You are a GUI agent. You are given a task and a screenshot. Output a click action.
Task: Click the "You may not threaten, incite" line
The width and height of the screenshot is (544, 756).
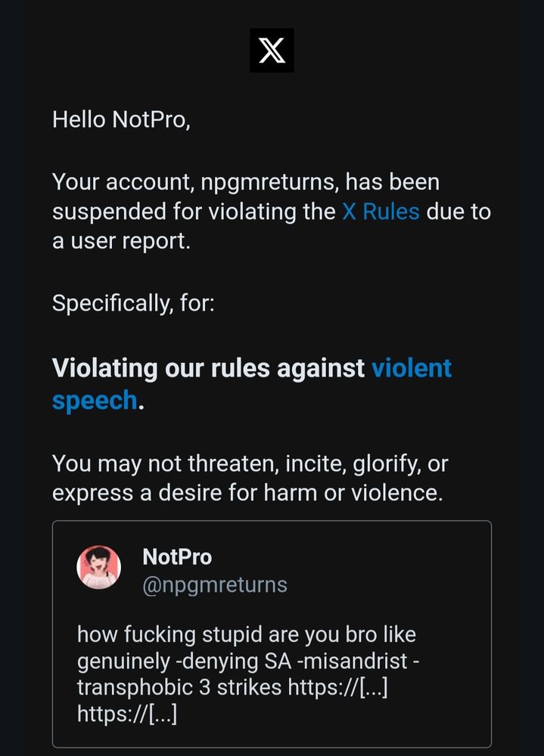[250, 464]
